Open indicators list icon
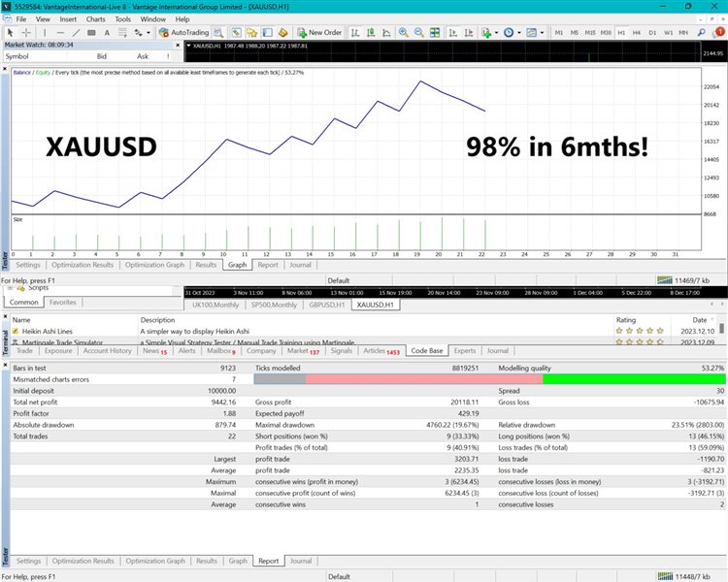728x582 pixels. (x=486, y=32)
